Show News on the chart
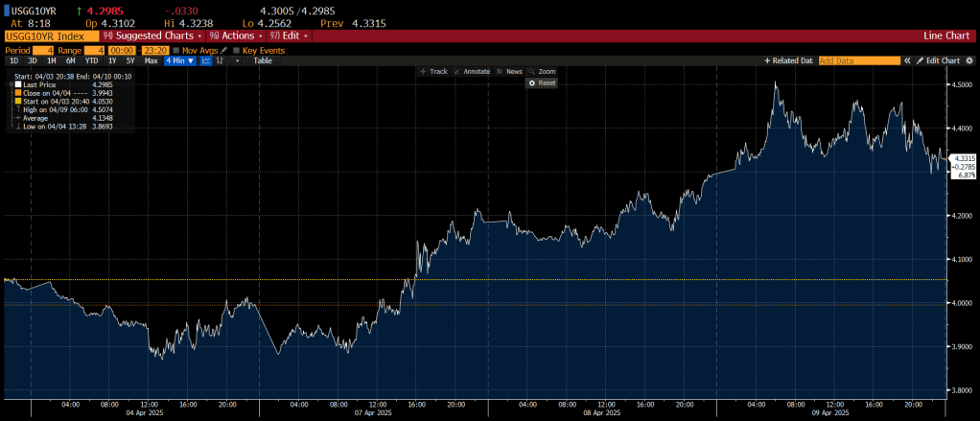 (509, 72)
